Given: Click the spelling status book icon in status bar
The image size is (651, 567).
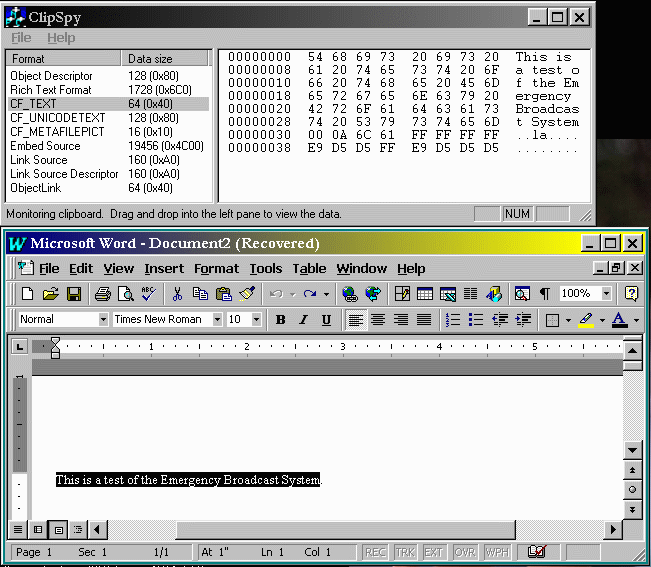Looking at the screenshot, I should pos(537,552).
